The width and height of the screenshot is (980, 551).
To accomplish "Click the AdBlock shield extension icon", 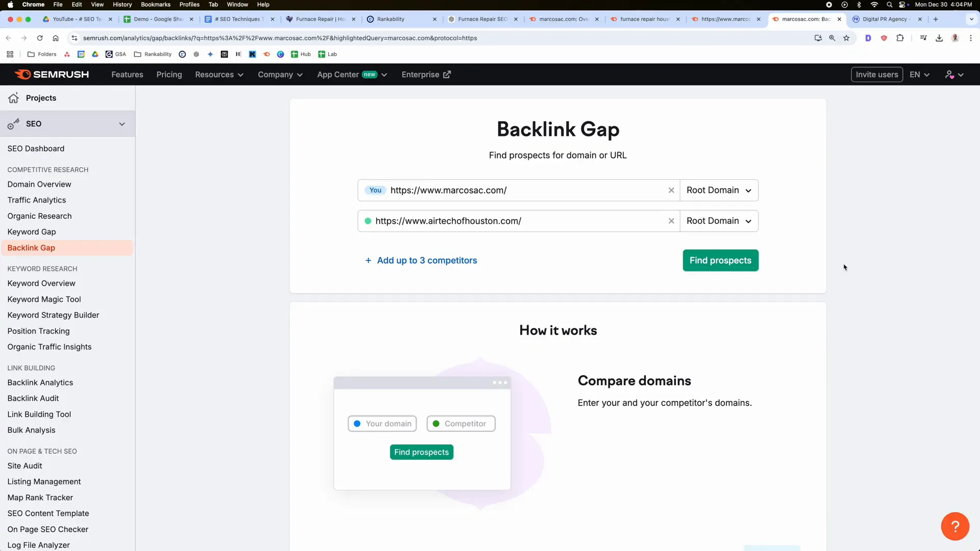I will (x=885, y=38).
